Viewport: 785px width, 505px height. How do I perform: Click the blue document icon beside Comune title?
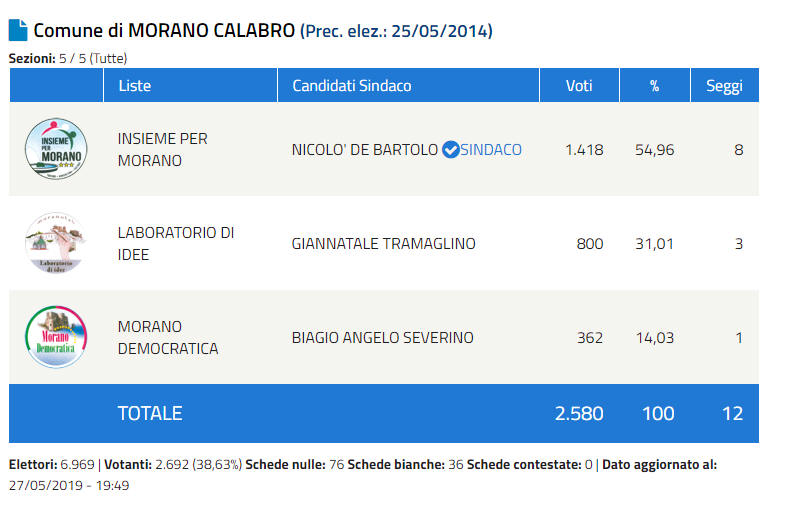pos(18,29)
